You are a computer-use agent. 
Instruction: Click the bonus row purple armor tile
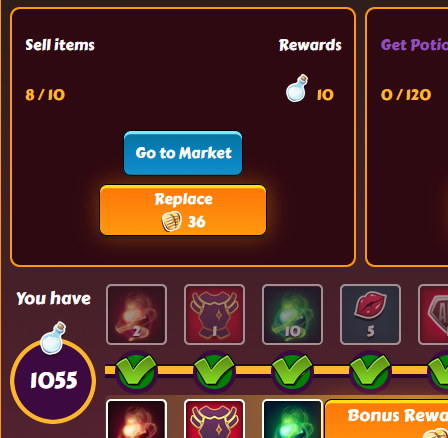(x=214, y=419)
